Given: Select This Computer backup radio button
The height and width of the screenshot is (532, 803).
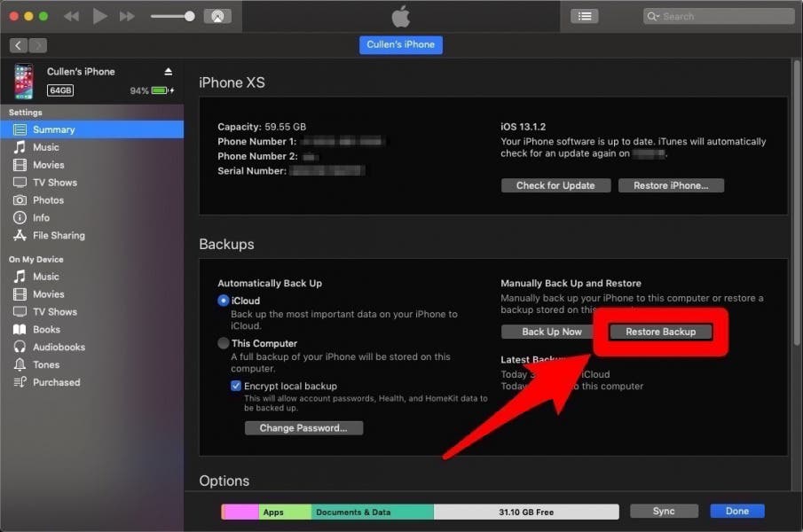Looking at the screenshot, I should [x=224, y=343].
